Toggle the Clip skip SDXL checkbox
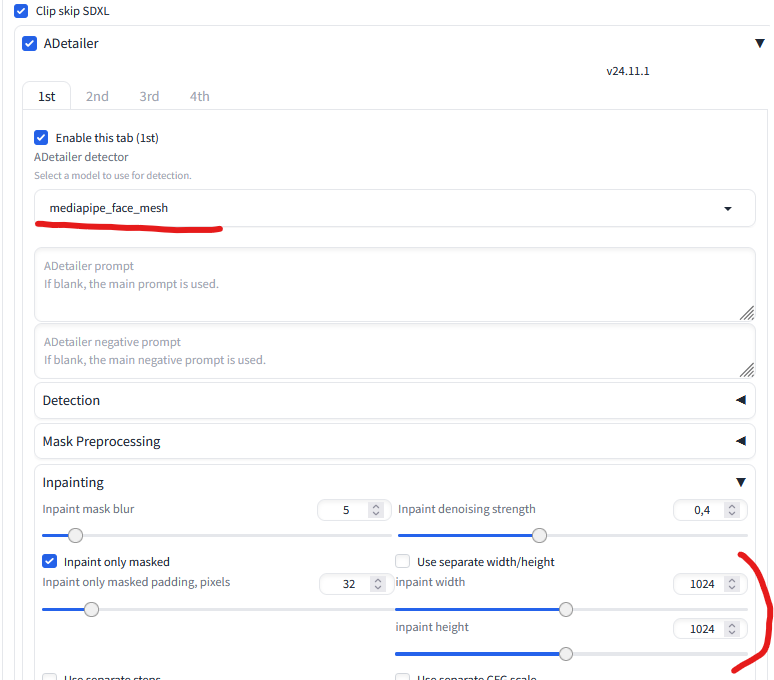The height and width of the screenshot is (680, 774). [21, 10]
